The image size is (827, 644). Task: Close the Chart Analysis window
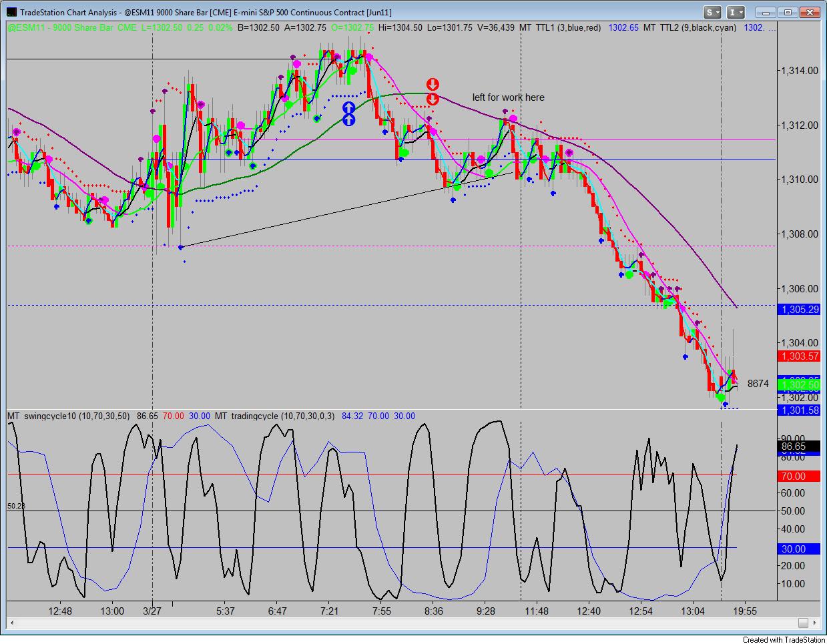click(810, 12)
